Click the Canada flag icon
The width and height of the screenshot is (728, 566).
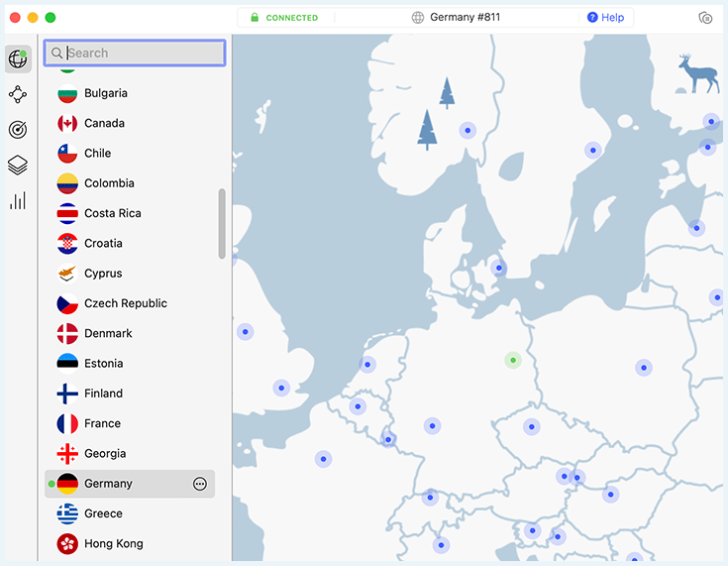click(67, 123)
